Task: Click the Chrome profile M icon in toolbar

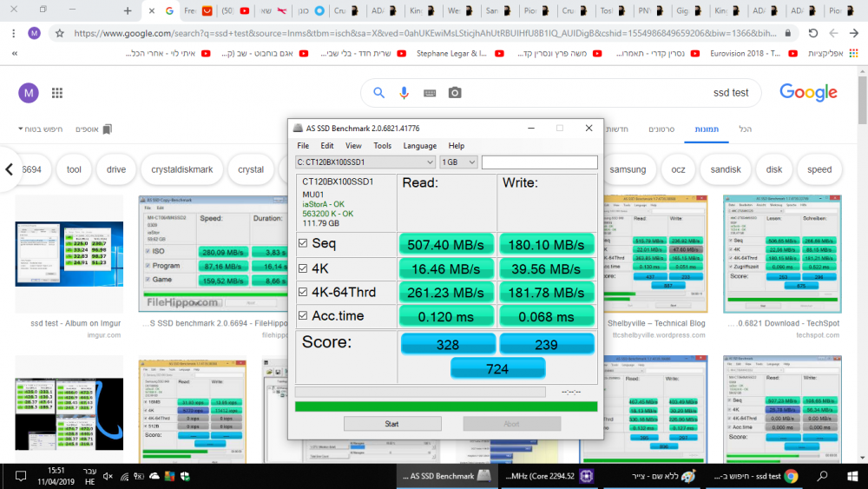Action: pyautogui.click(x=35, y=33)
